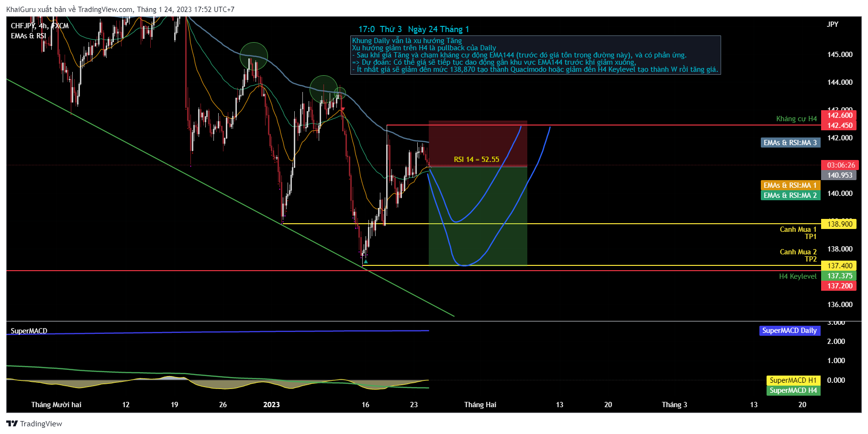Click the TradingView logo at bottom left
Image resolution: width=868 pixels, height=434 pixels.
point(34,423)
